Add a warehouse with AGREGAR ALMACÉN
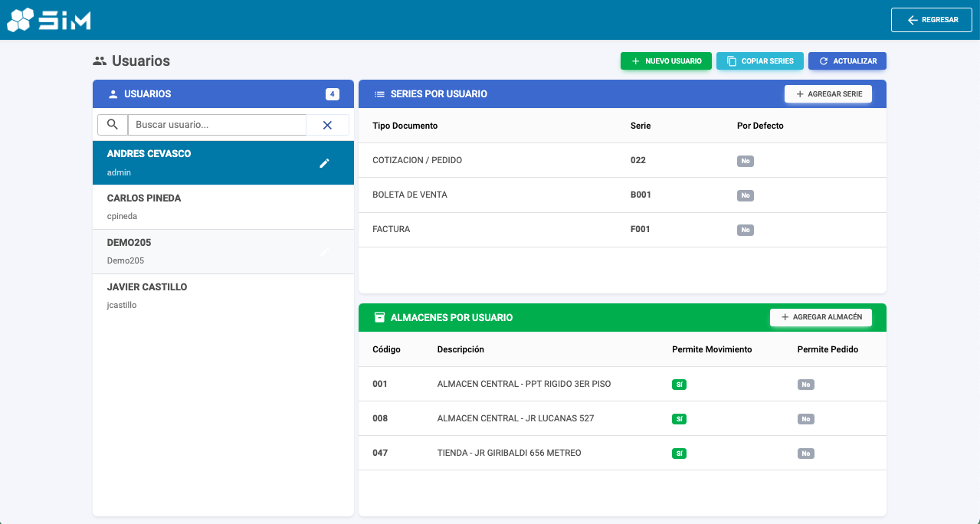Screen dimensions: 980x524 click(x=821, y=317)
